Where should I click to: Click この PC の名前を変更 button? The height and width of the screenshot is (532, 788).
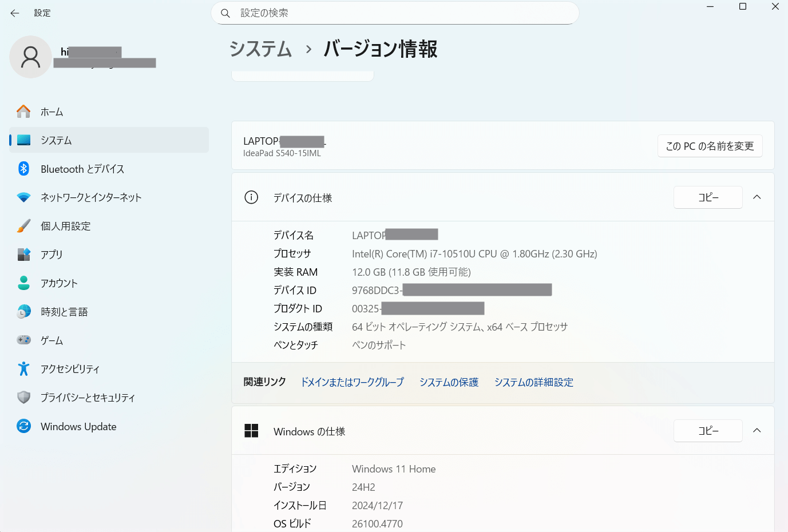(x=710, y=146)
